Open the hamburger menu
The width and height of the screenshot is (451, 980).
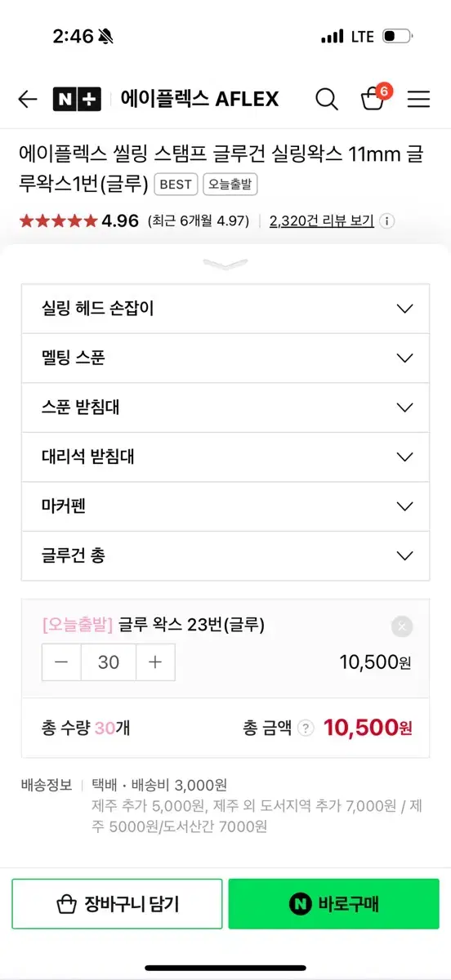click(x=418, y=100)
